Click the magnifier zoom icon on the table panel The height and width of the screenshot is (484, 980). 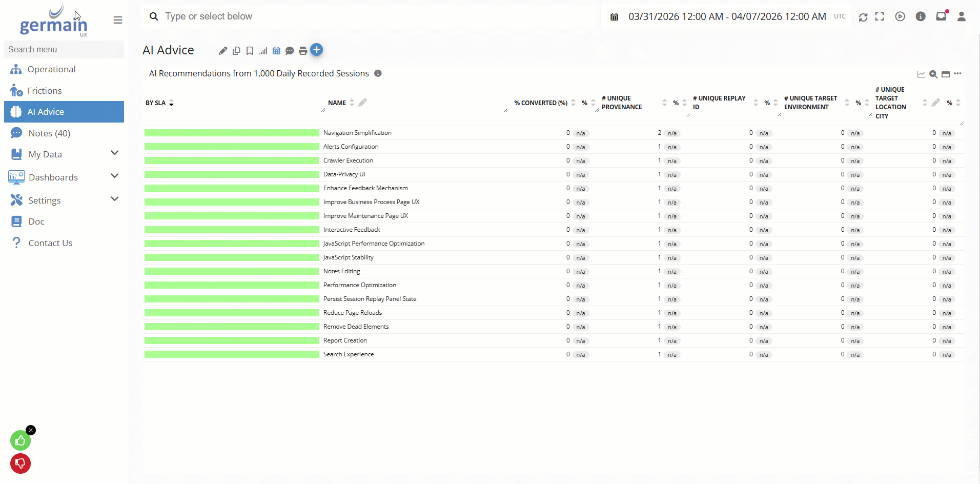pyautogui.click(x=933, y=74)
